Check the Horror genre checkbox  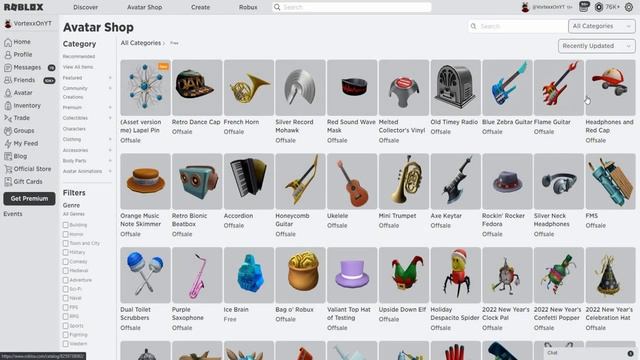(x=65, y=234)
